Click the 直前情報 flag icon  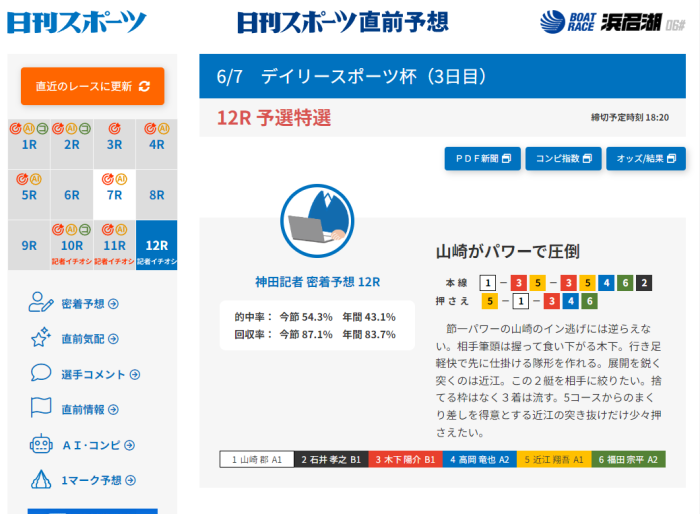coord(41,408)
